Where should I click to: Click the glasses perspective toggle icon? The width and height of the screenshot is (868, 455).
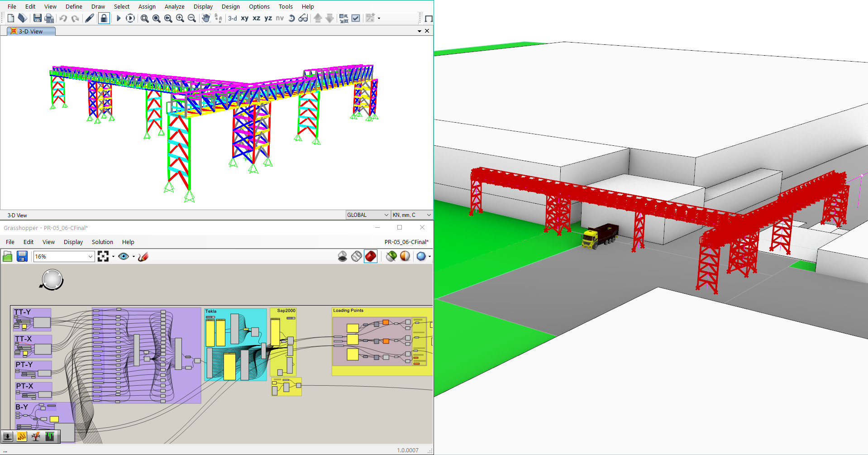coord(303,18)
